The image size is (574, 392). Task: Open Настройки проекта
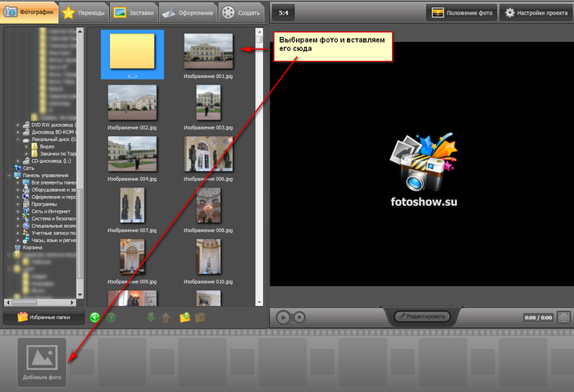click(536, 13)
